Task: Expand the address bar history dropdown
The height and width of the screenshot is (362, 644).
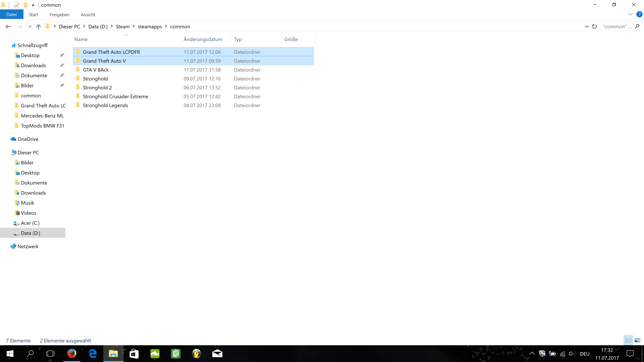Action: [586, 26]
